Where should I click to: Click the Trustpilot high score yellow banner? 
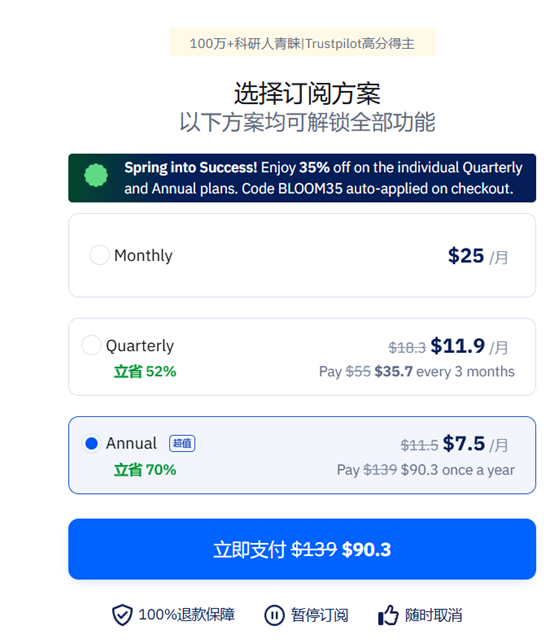pos(302,42)
